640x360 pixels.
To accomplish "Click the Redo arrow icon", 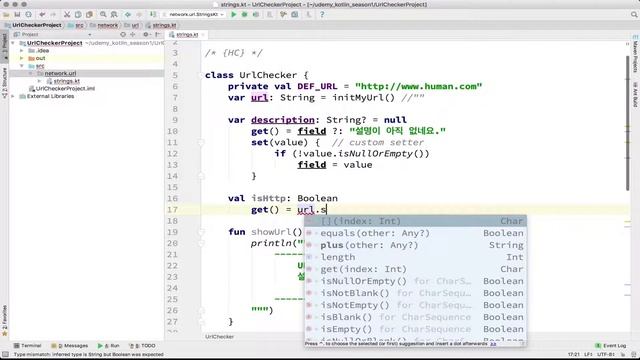I will pos(53,15).
